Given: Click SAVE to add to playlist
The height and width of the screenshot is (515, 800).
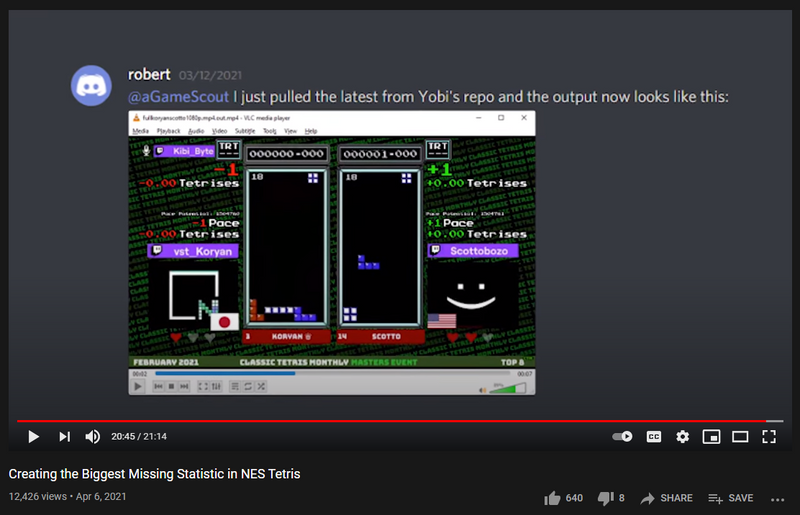Looking at the screenshot, I should click(731, 498).
